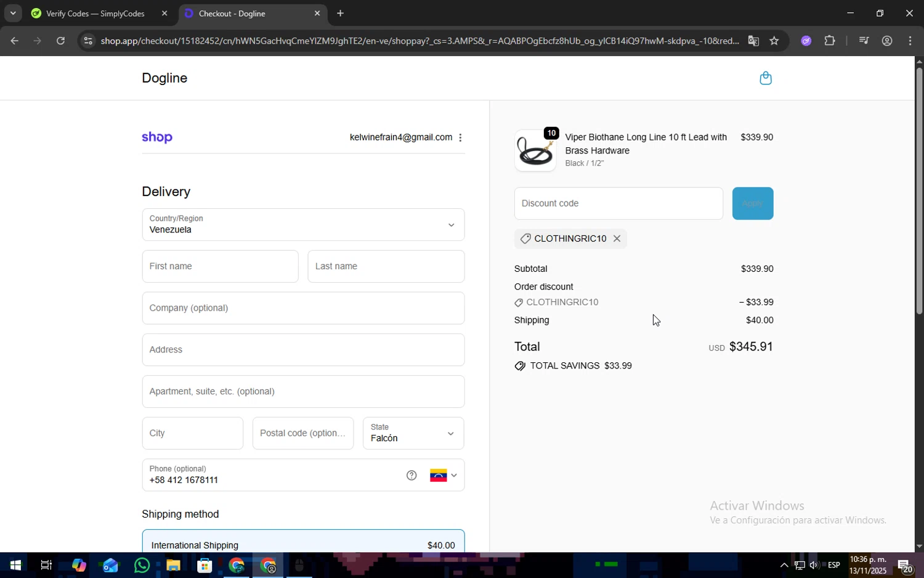Click the page vertical scrollbar
Viewport: 924px width, 578px height.
pyautogui.click(x=919, y=191)
